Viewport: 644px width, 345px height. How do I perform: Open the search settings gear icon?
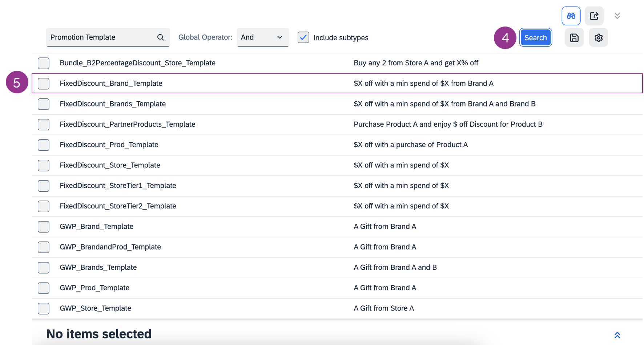pos(598,38)
